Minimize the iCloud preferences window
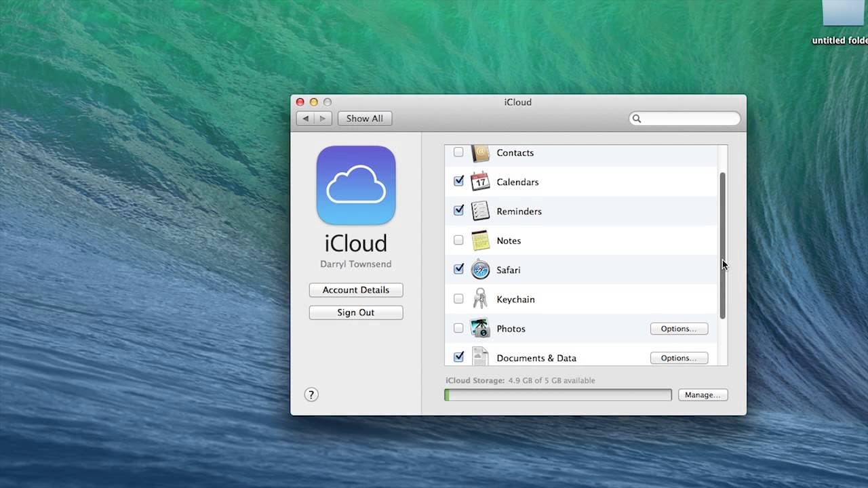Viewport: 868px width, 488px height. point(314,102)
